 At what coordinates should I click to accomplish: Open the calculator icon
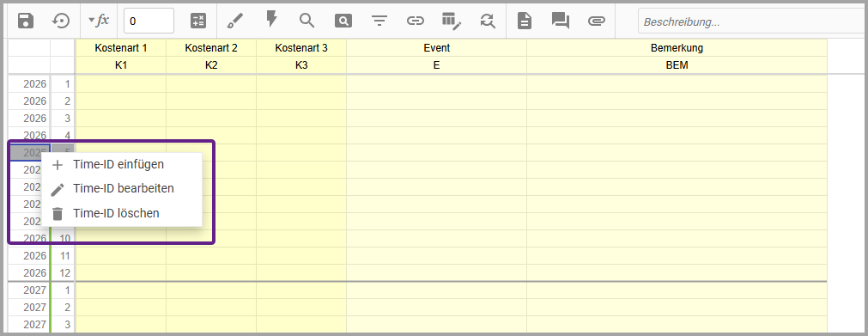tap(197, 21)
